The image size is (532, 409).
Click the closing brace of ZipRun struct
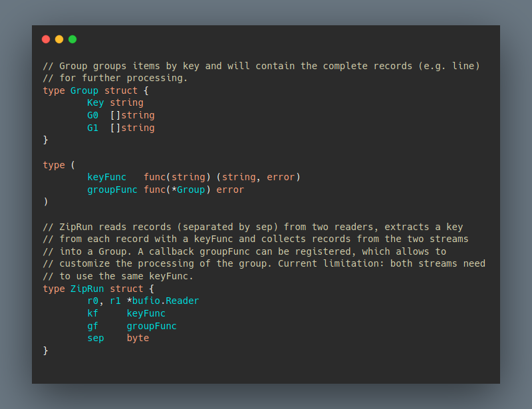(x=45, y=350)
